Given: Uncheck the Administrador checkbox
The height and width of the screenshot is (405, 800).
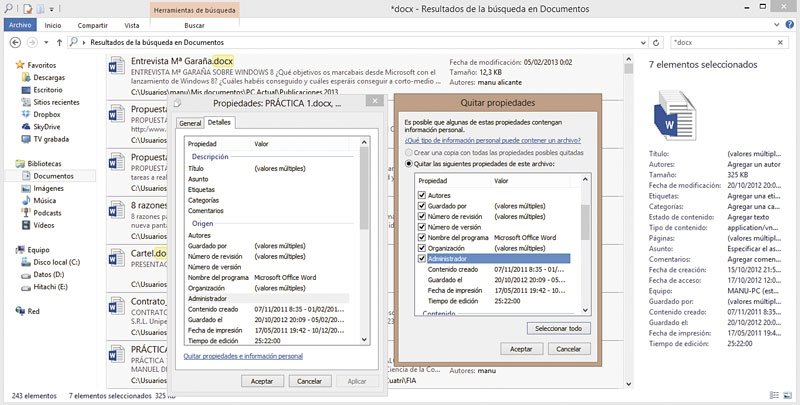Looking at the screenshot, I should point(421,259).
